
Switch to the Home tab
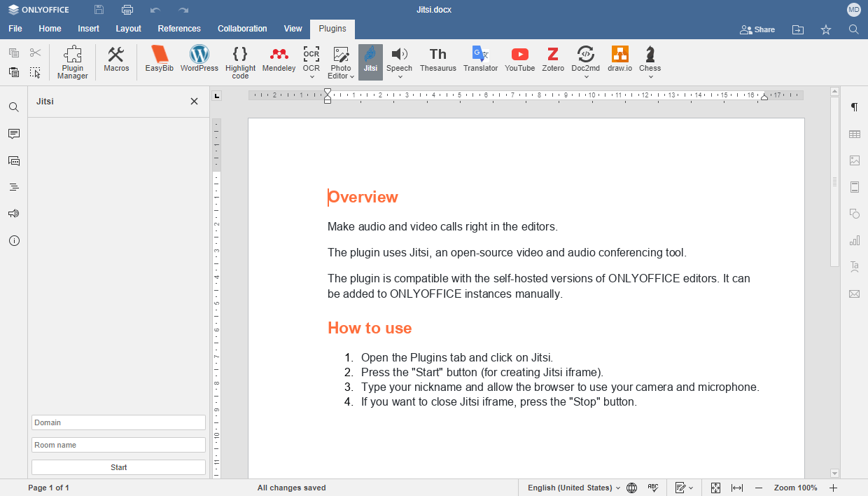click(x=50, y=29)
